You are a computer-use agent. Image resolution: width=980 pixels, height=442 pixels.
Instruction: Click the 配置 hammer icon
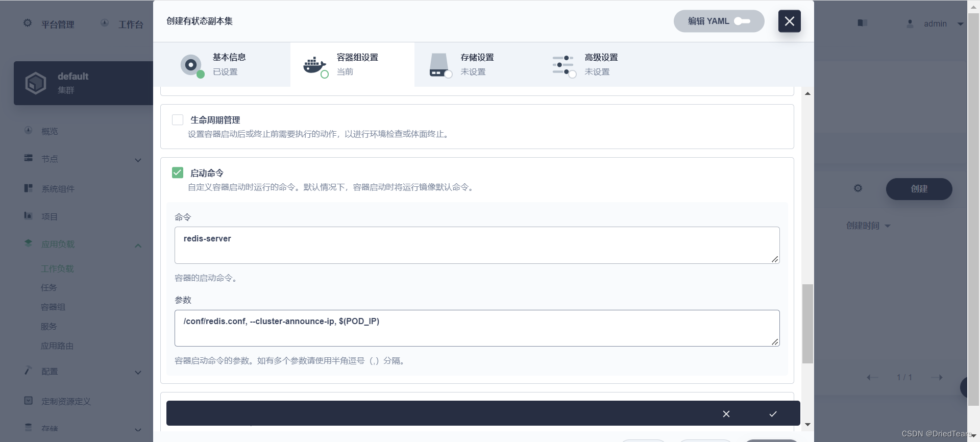point(29,370)
